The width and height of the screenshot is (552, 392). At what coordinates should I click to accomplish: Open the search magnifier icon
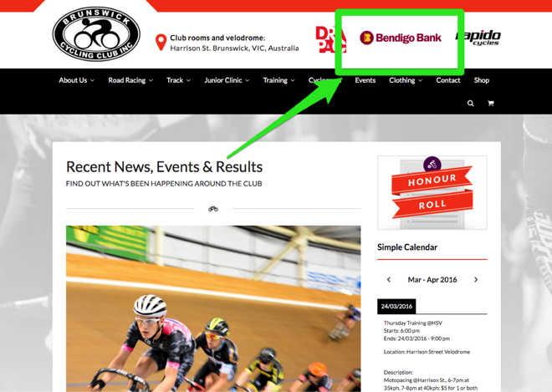click(470, 103)
